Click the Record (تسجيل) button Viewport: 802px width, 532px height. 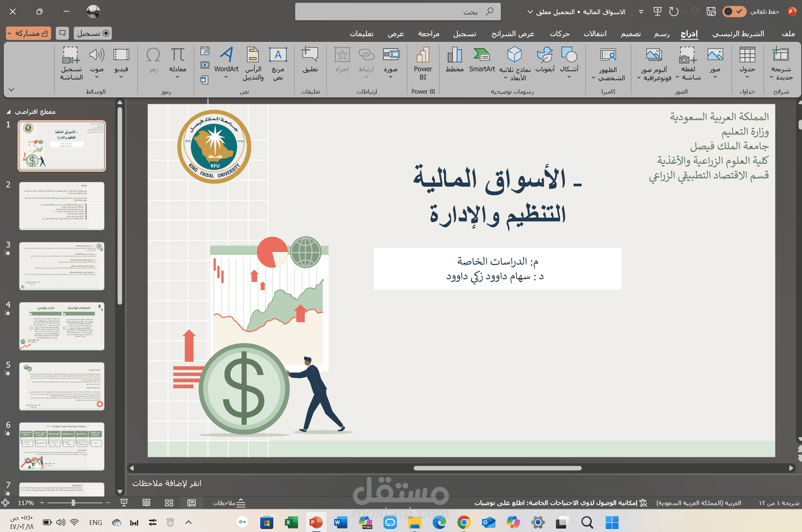93,33
